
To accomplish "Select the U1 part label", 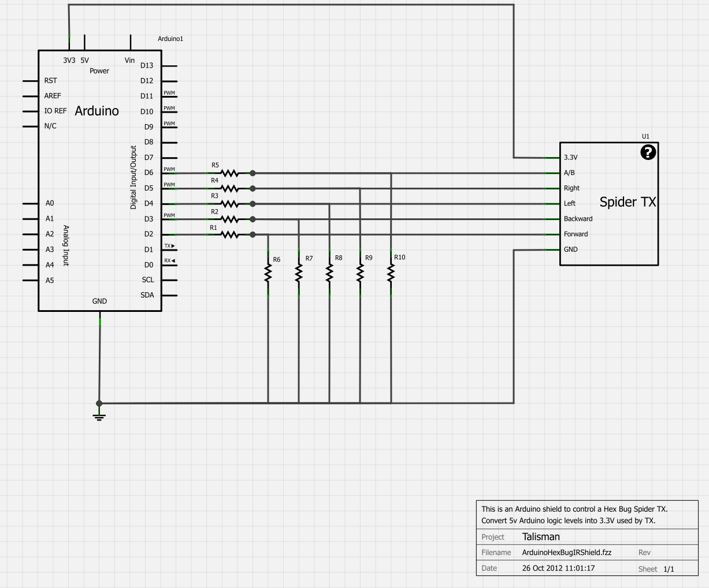I will 645,137.
